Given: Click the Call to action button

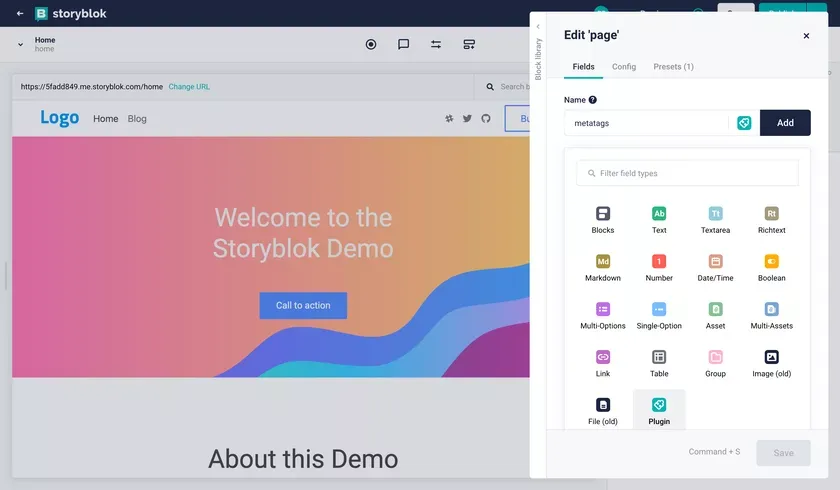Looking at the screenshot, I should pos(303,305).
